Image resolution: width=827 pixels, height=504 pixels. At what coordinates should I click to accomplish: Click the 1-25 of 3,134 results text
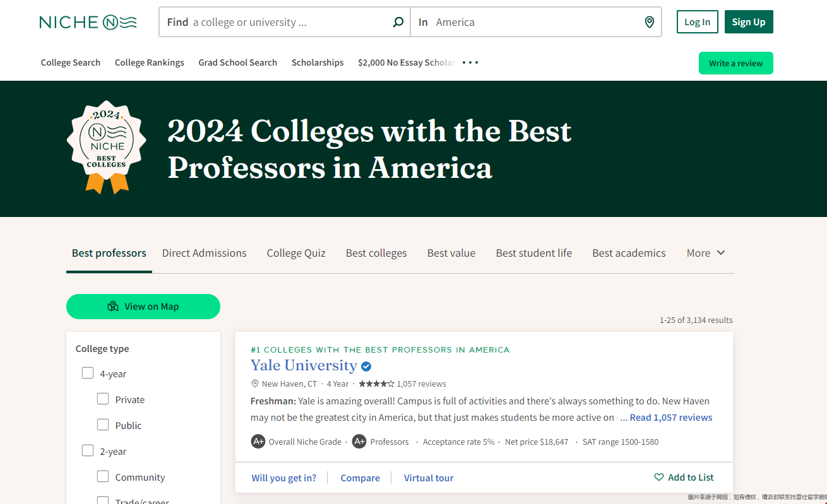coord(696,320)
